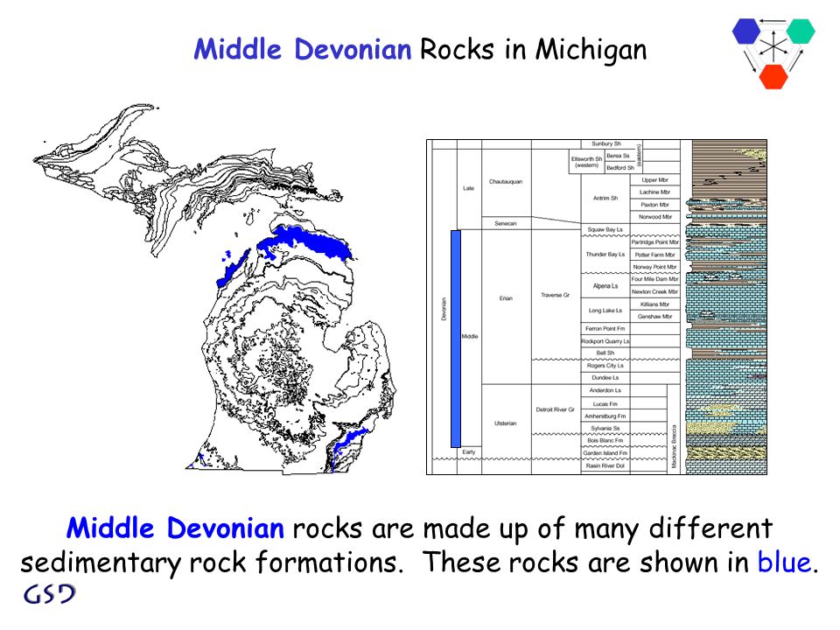This screenshot has height=630, width=840.
Task: Click the 'Long Lake Ls' cell
Action: 605,311
